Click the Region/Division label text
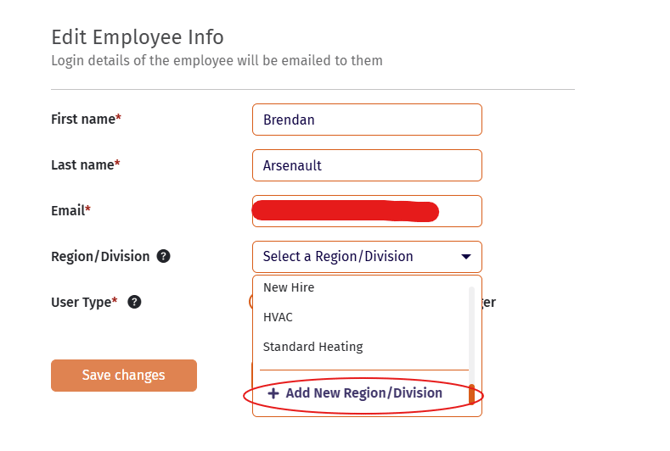 coord(100,256)
